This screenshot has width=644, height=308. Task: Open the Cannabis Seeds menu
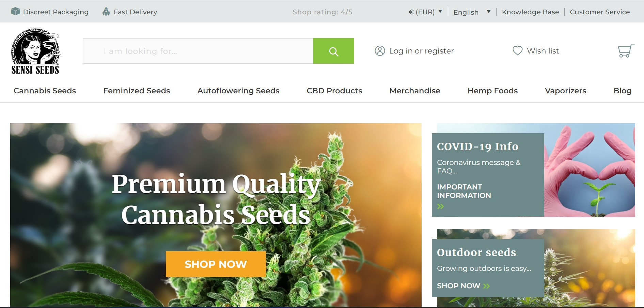point(45,91)
